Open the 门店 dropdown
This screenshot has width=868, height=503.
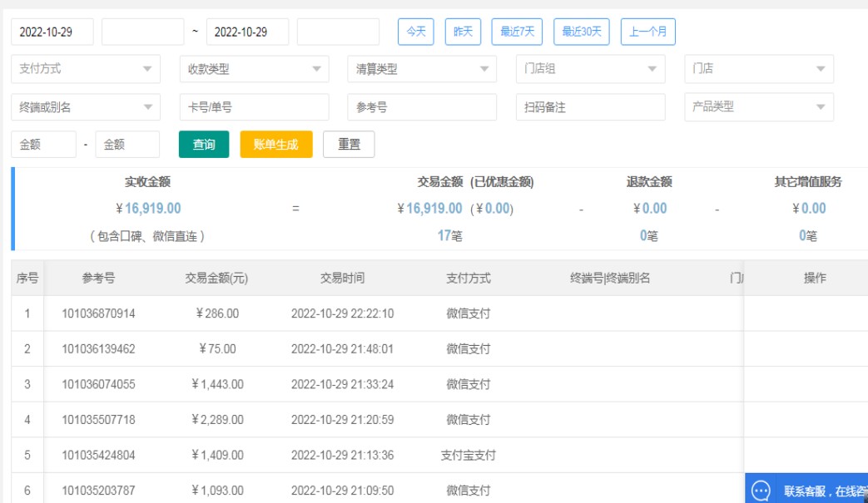(x=758, y=69)
